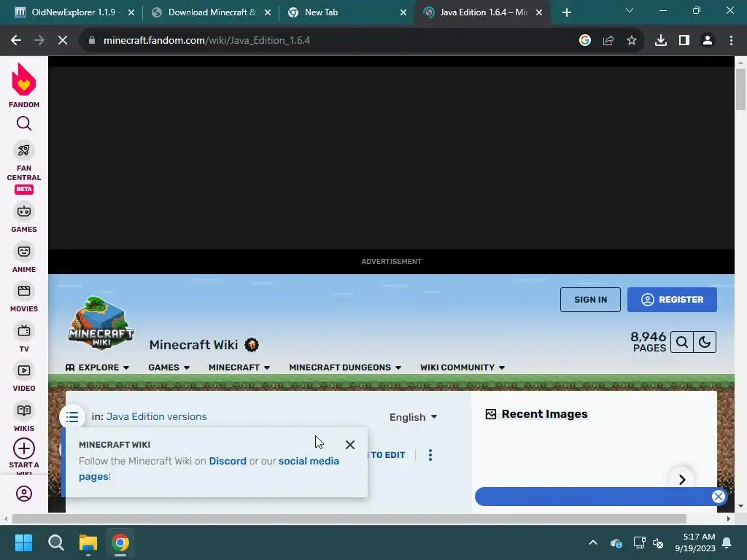Open Chrome profile avatar menu
Screen dimensions: 747x560
tap(708, 41)
